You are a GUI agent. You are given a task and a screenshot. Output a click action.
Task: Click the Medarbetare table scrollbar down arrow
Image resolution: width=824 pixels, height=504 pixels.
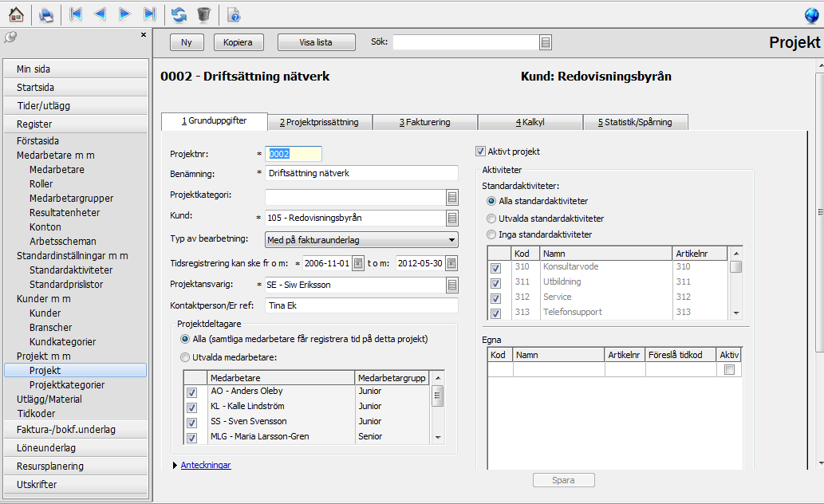pos(438,438)
